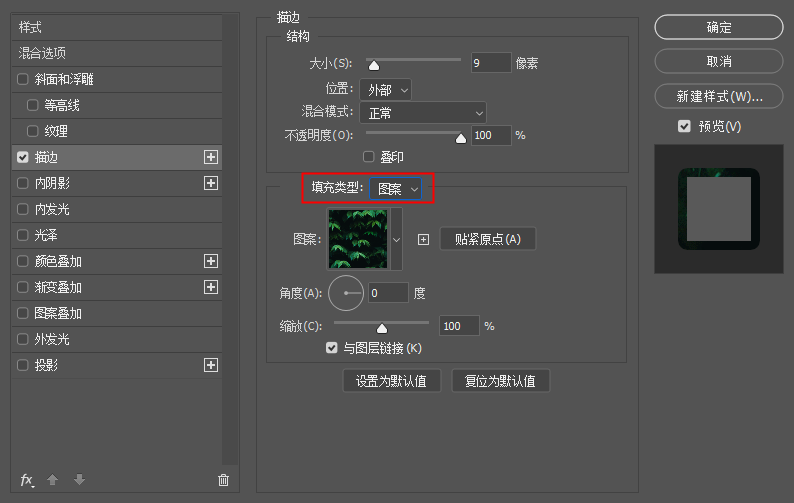Image resolution: width=794 pixels, height=503 pixels.
Task: Enable the 图案叠加 checkbox
Action: coord(23,313)
